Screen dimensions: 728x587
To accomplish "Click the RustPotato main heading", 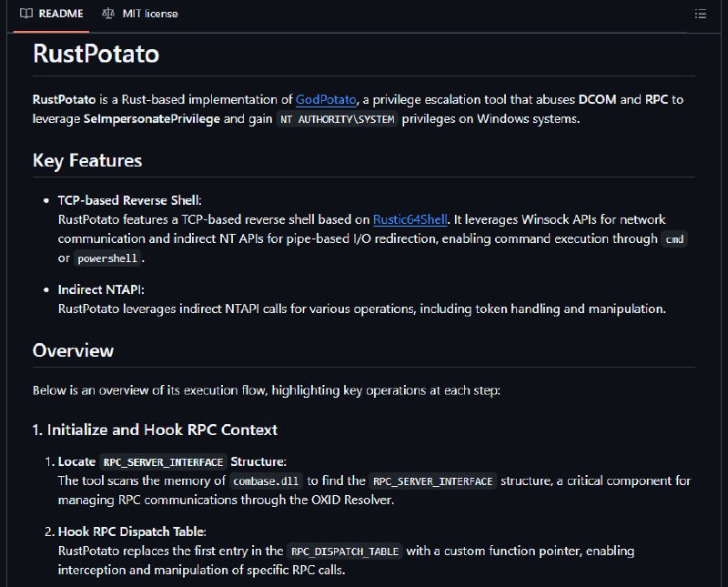I will click(x=96, y=54).
